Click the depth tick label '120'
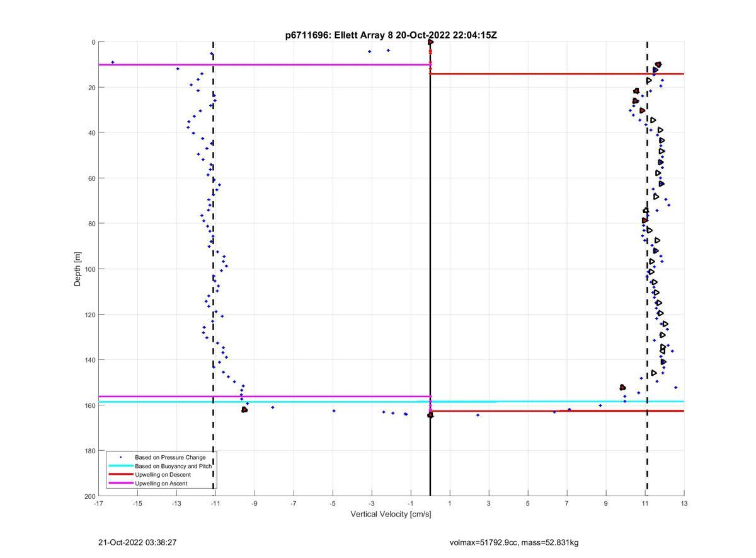The width and height of the screenshot is (756, 558). point(89,315)
